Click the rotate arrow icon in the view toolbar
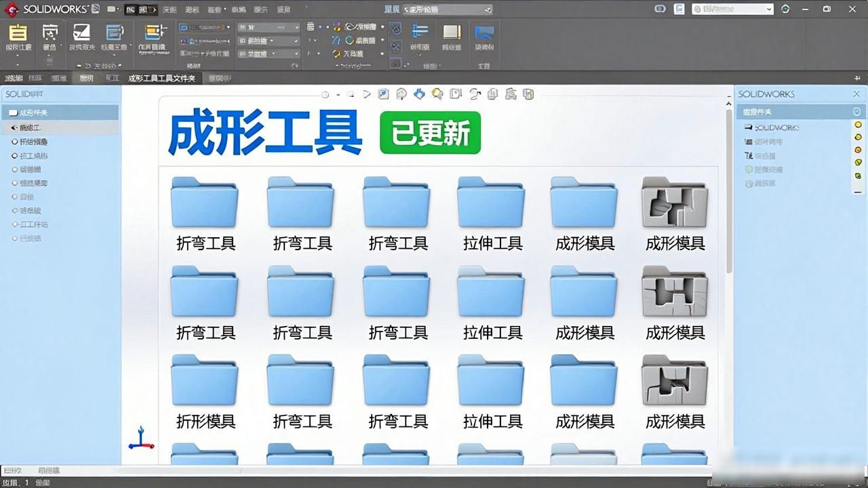 (475, 94)
